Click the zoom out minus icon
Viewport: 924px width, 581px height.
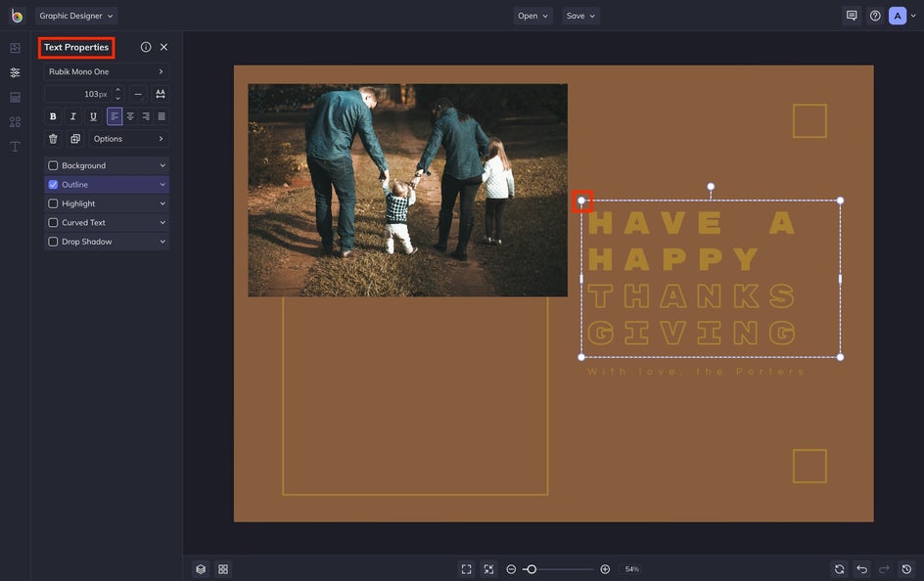click(x=511, y=569)
